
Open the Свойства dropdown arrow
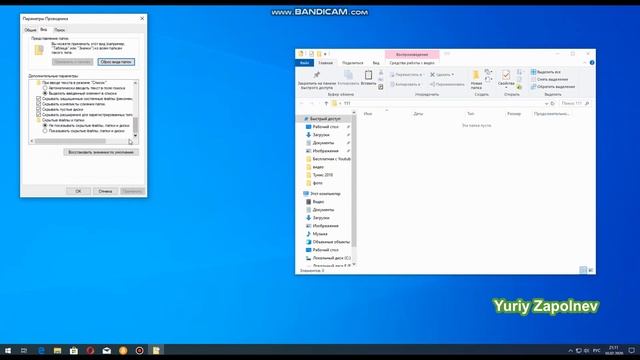coord(506,88)
